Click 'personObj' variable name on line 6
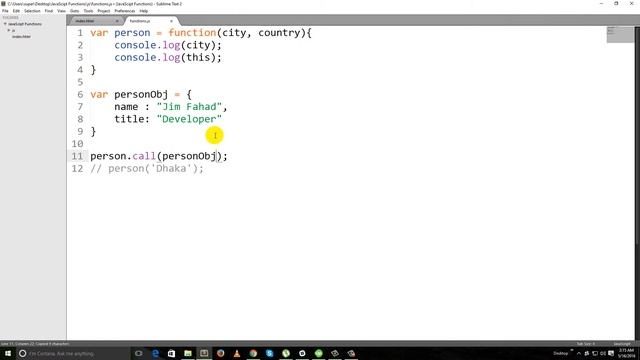This screenshot has width=640, height=360. (x=141, y=95)
